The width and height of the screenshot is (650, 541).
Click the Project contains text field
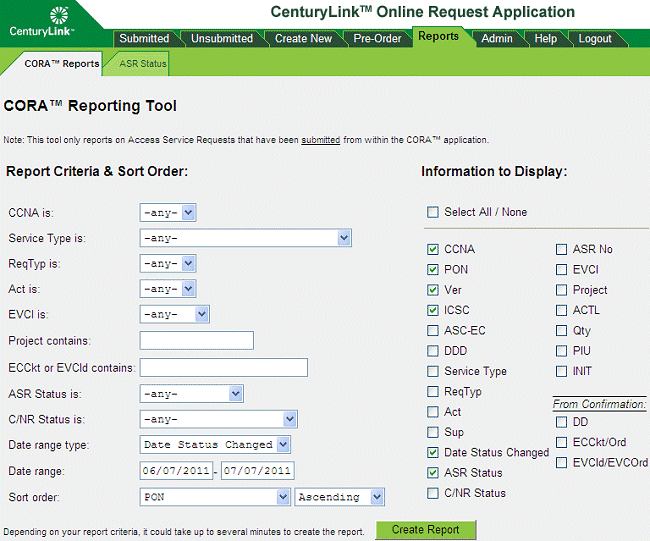197,340
